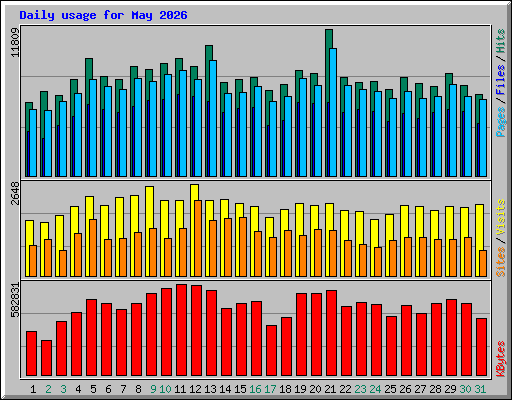Click day label 28 on the x-axis

coord(435,389)
